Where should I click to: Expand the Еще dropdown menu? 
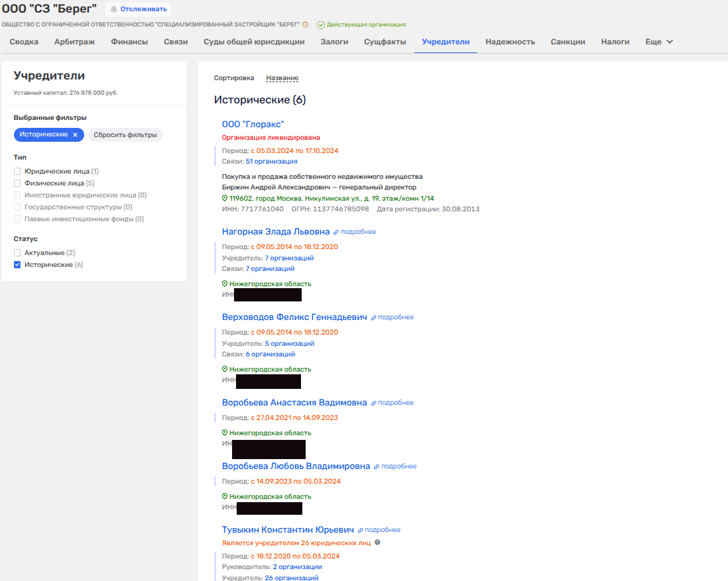click(x=659, y=42)
